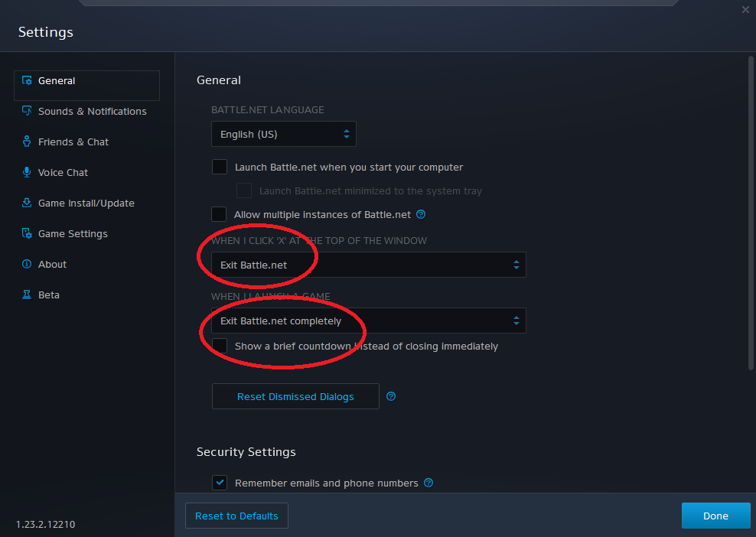Click the Game Settings gear icon

point(27,233)
